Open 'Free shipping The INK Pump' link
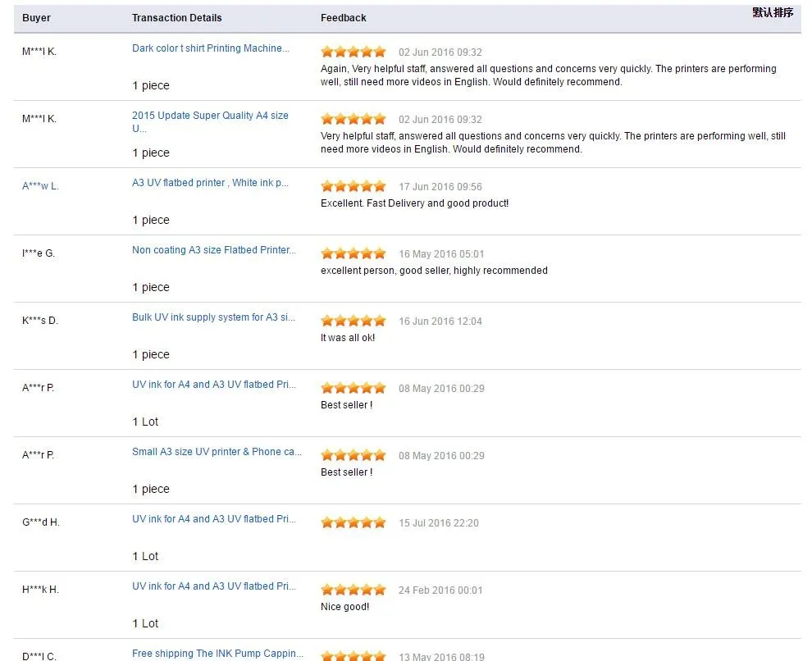Image resolution: width=812 pixels, height=661 pixels. click(x=217, y=654)
